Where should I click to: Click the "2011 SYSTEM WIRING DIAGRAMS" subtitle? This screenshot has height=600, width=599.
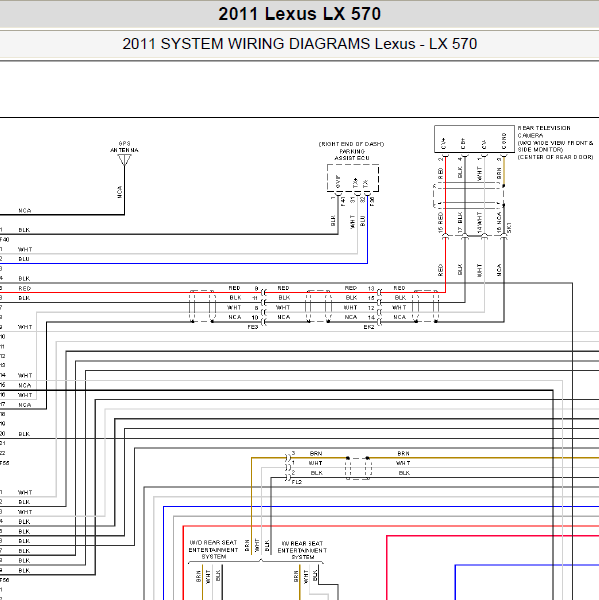(246, 44)
